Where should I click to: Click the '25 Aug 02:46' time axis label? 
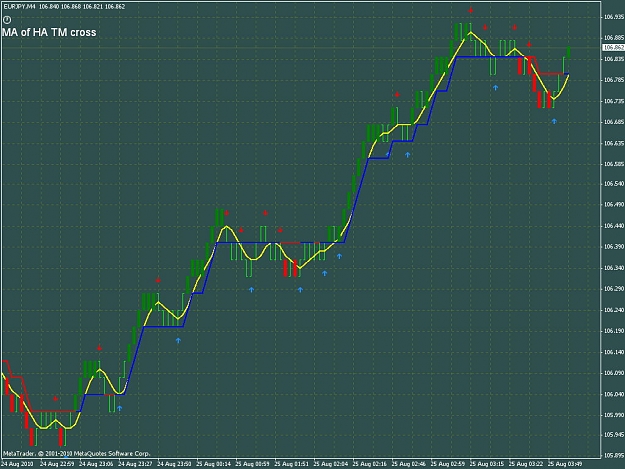coord(409,464)
